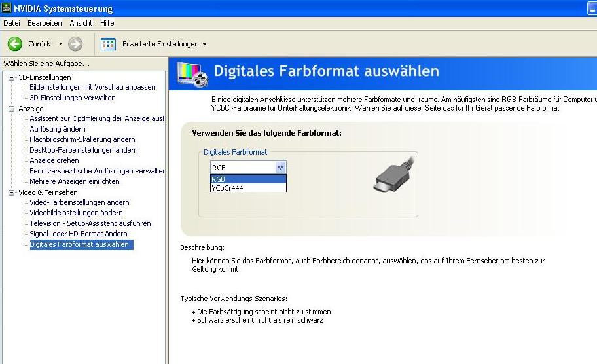Open Television - Setup-Assistent ausführen
The height and width of the screenshot is (364, 597).
90,223
